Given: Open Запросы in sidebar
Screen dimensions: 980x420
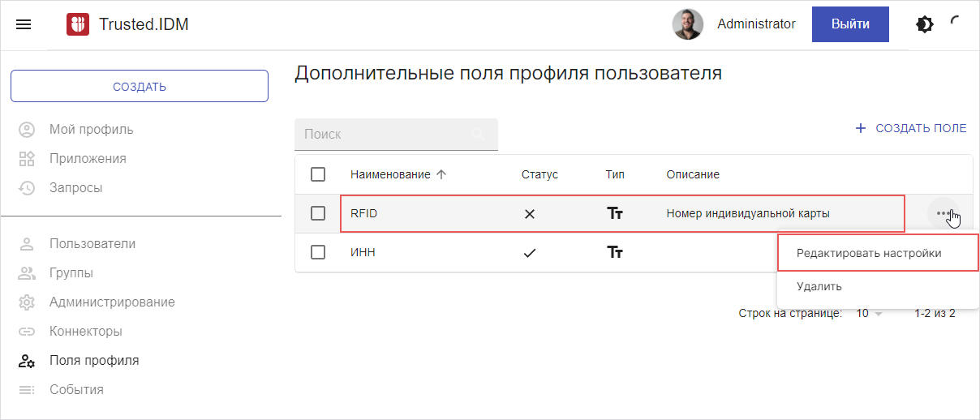Looking at the screenshot, I should pyautogui.click(x=75, y=188).
